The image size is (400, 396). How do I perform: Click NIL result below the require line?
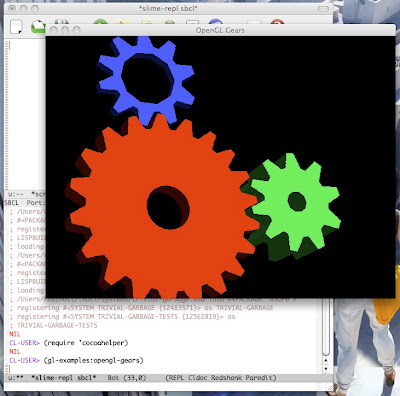15,352
